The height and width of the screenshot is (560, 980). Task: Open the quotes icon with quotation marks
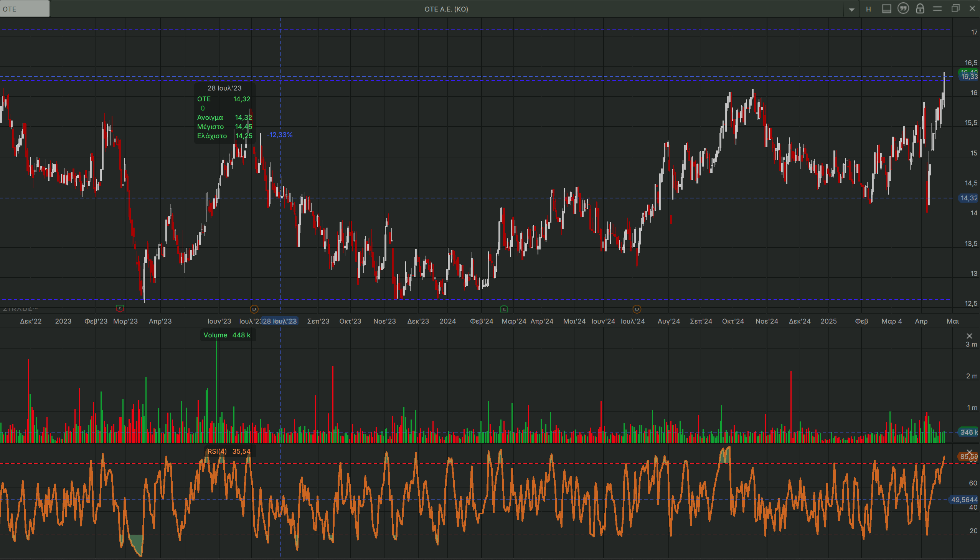pyautogui.click(x=903, y=8)
